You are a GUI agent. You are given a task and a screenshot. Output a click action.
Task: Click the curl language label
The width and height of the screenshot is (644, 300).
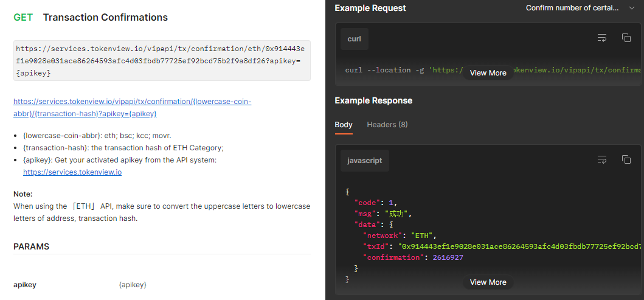[354, 39]
